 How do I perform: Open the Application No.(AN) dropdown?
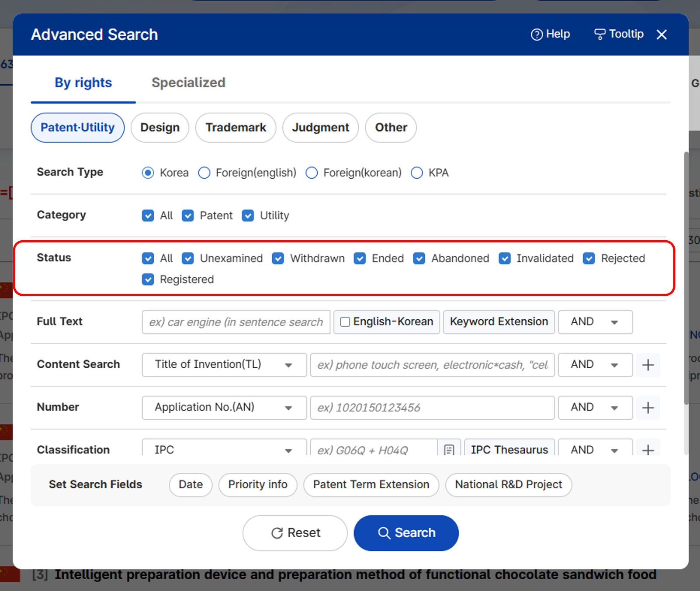click(x=224, y=408)
